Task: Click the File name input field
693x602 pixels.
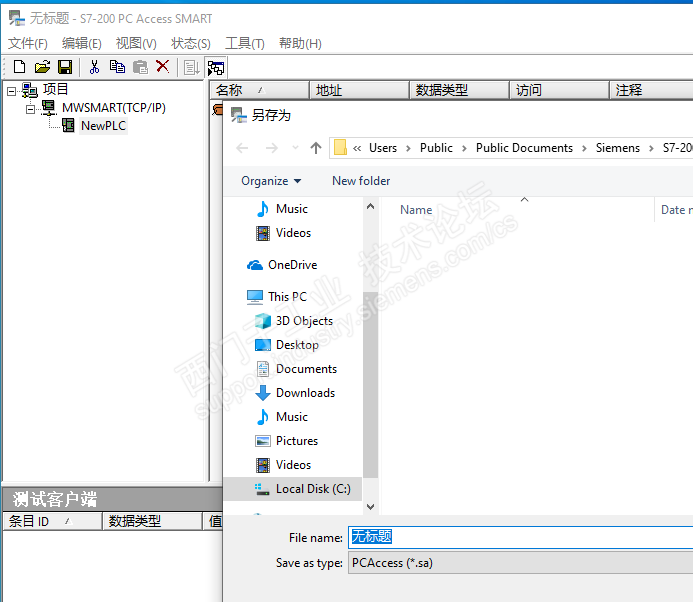Action: point(520,537)
